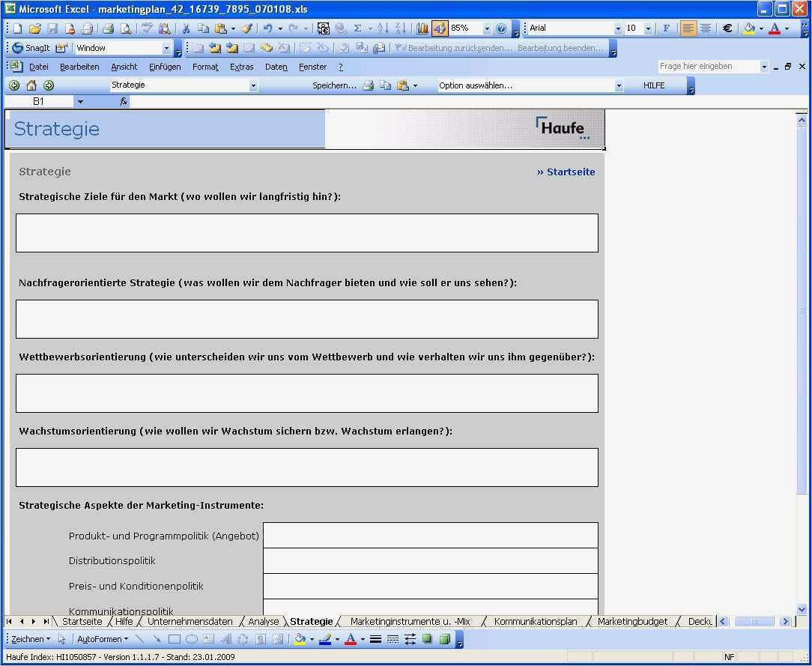Click the Speichern... button
This screenshot has height=666, width=812.
(334, 85)
